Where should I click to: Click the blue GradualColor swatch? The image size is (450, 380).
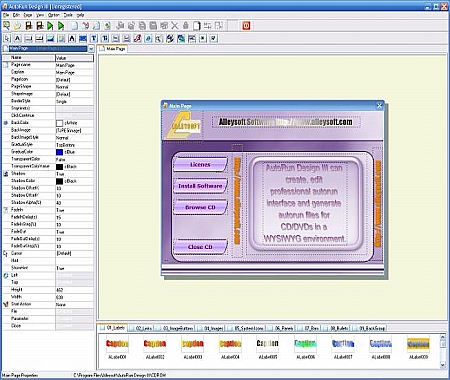click(x=59, y=152)
